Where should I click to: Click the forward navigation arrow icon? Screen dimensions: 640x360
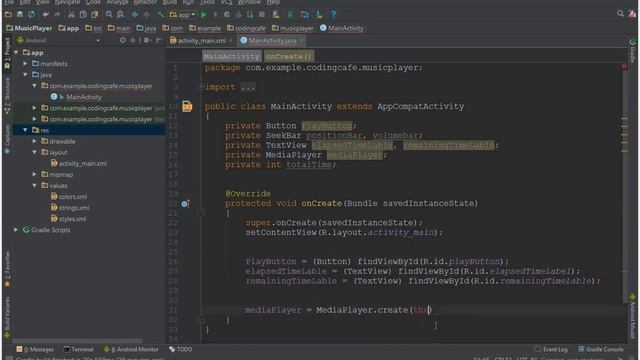click(147, 15)
